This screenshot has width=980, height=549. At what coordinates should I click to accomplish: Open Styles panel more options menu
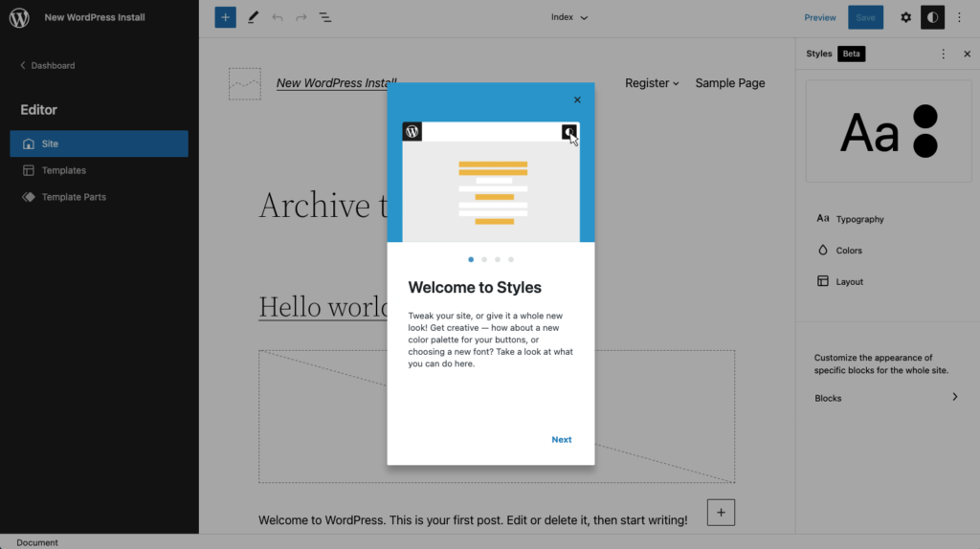pyautogui.click(x=943, y=54)
